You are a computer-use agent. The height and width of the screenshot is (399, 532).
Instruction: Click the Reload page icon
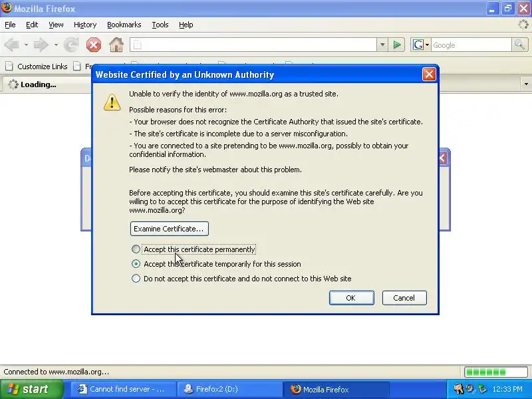pyautogui.click(x=71, y=45)
